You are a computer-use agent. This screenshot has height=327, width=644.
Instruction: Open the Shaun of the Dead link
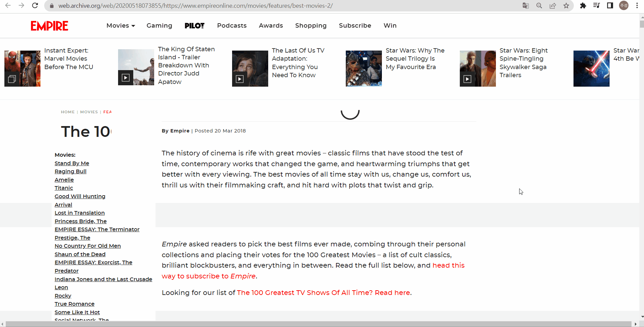(80, 254)
